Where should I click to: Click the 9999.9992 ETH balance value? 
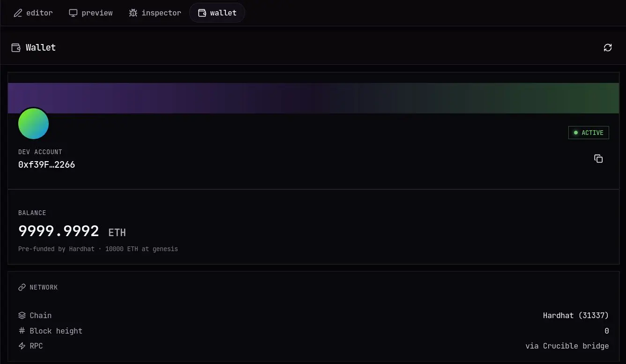(x=72, y=231)
